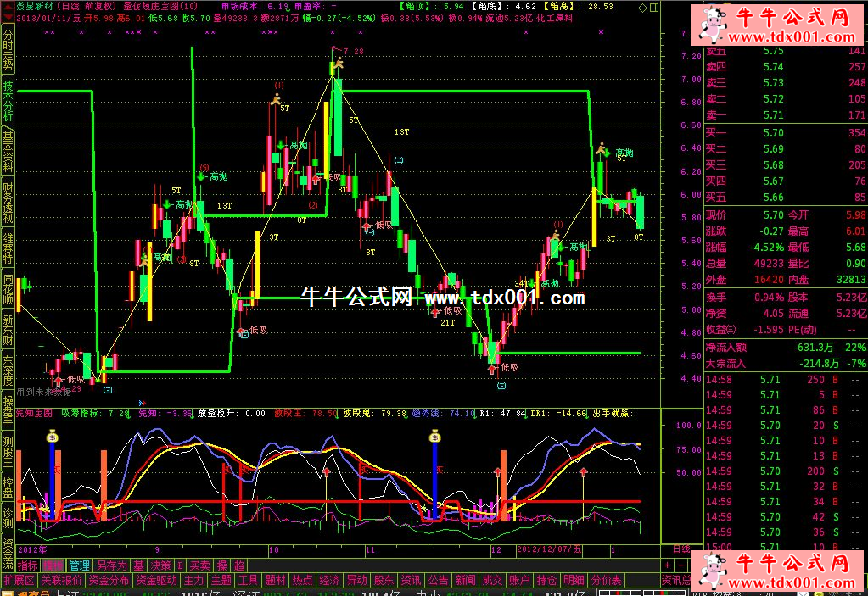Click the 管理 button in the bottom toolbar

coord(80,565)
